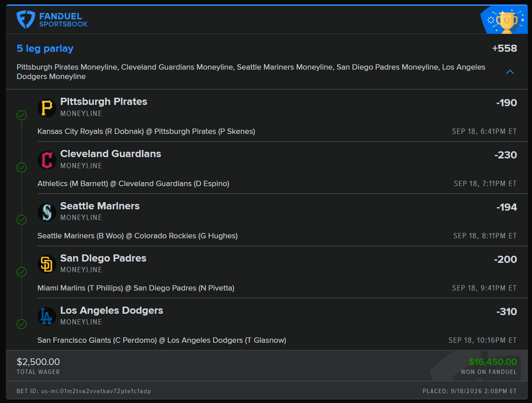The image size is (532, 403).
Task: Click the Kansas City Royals @ Pittsburgh Pirates matchup
Action: coord(146,132)
